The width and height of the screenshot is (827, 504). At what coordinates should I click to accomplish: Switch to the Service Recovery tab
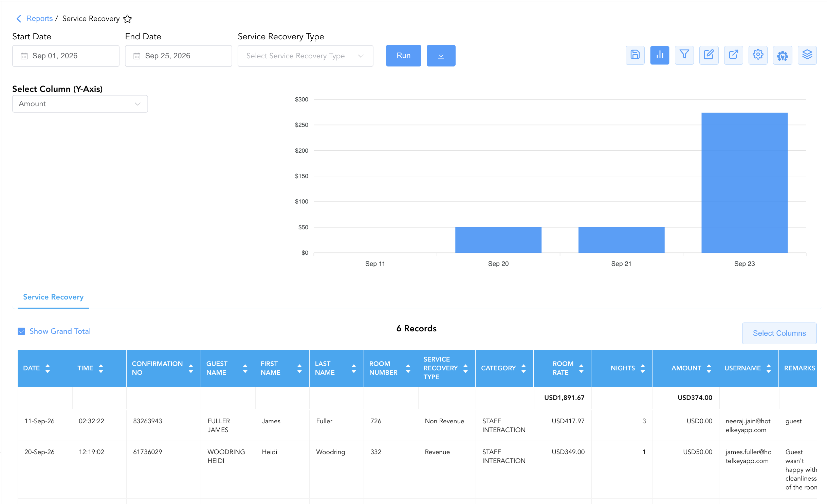53,297
